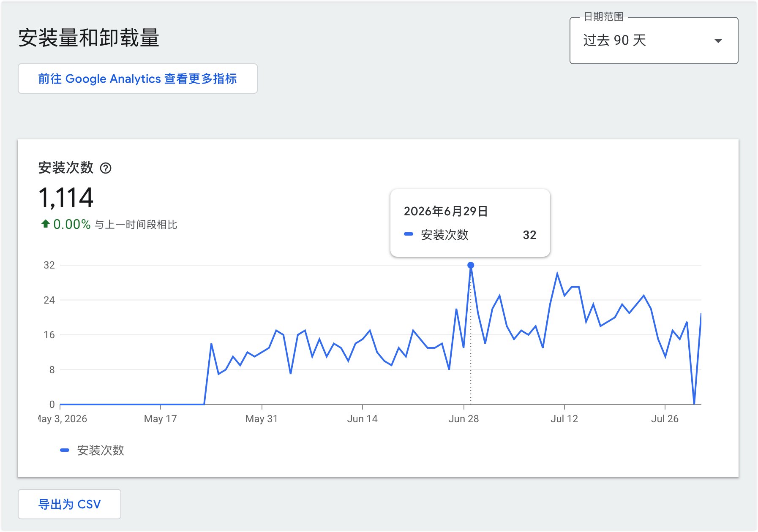Toggle the 安装次数 legend entry below chart

92,450
